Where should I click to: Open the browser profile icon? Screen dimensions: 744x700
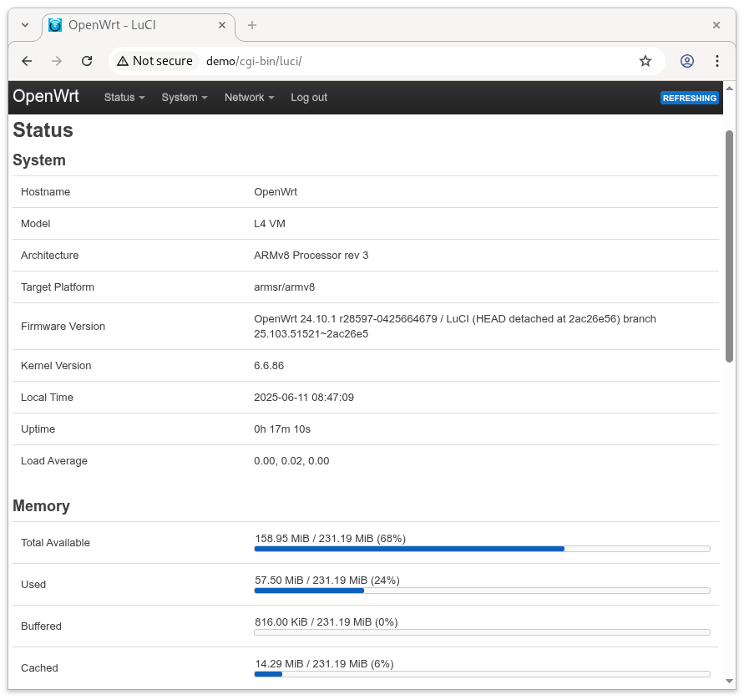686,61
